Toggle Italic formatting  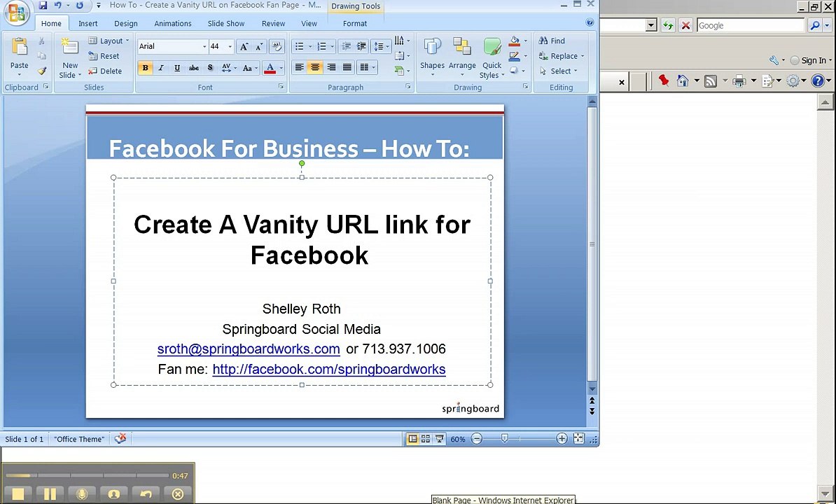(x=161, y=68)
